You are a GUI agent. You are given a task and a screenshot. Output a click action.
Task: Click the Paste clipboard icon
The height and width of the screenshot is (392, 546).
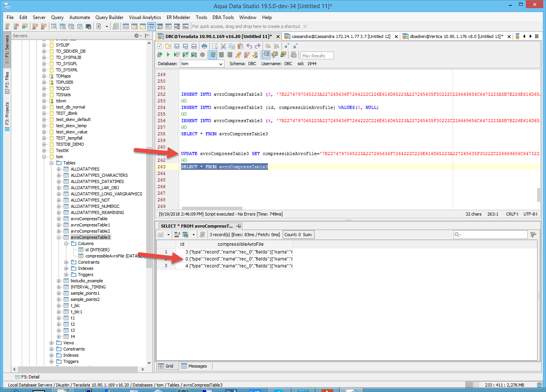[x=240, y=46]
